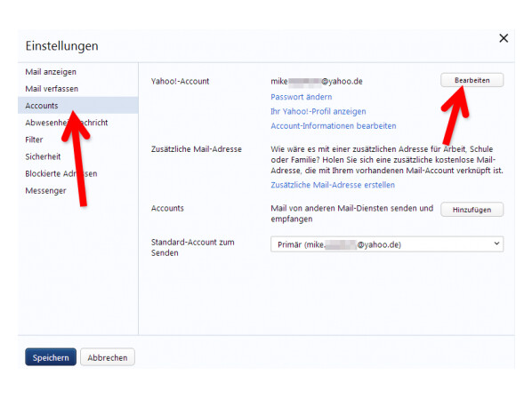Click the Hinzufügen button for accounts

pyautogui.click(x=472, y=210)
